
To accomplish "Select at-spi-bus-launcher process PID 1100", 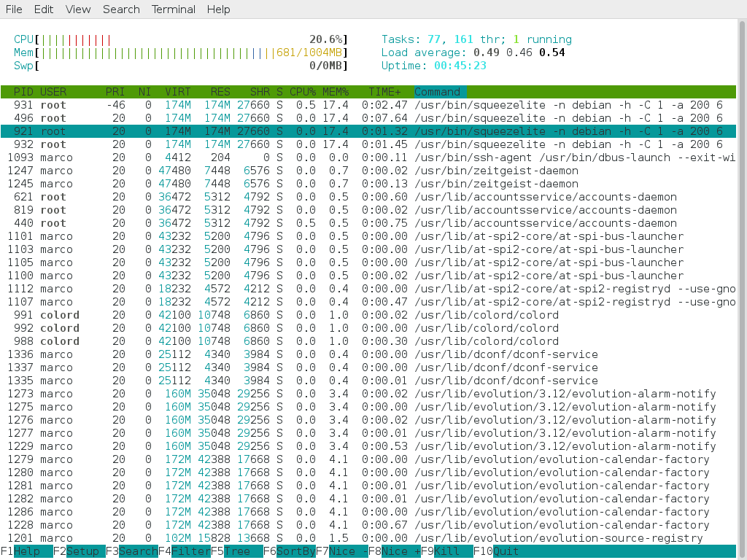I will [x=368, y=276].
